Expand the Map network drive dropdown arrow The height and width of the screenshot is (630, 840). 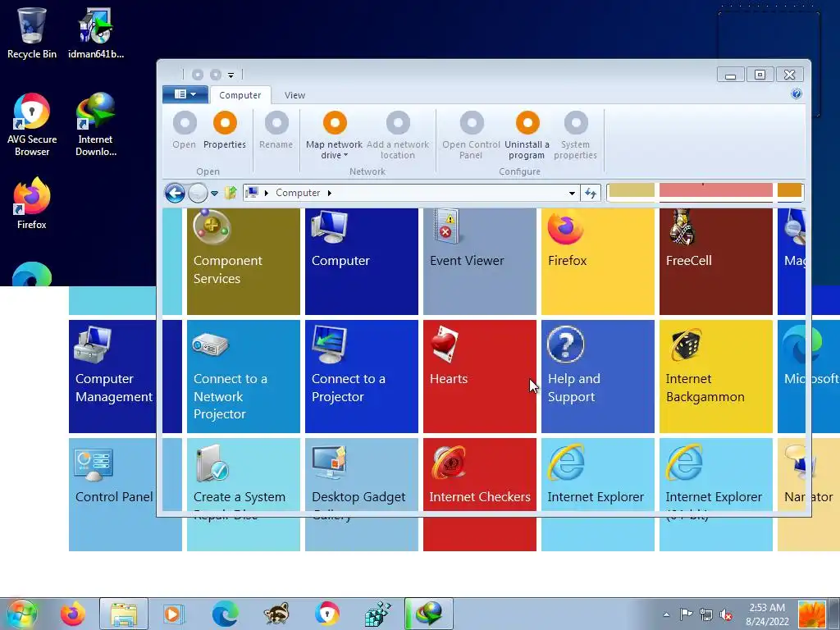point(345,155)
